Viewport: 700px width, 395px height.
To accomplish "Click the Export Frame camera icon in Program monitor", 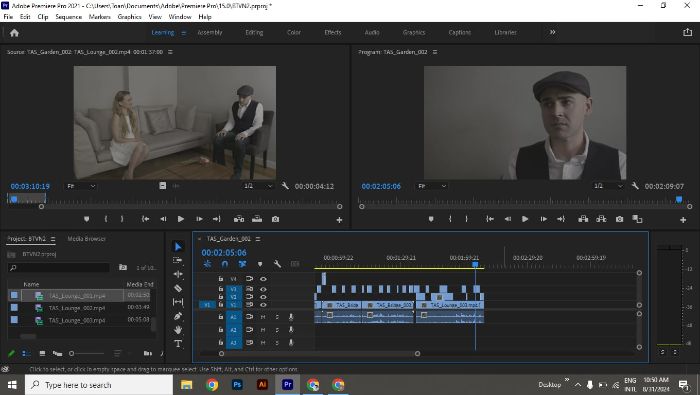I will [619, 219].
